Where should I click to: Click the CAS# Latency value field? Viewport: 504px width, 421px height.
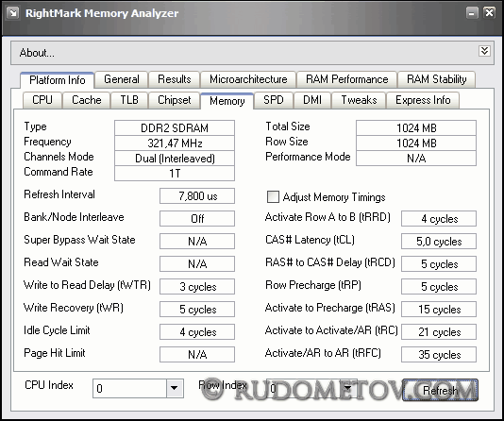click(x=439, y=242)
